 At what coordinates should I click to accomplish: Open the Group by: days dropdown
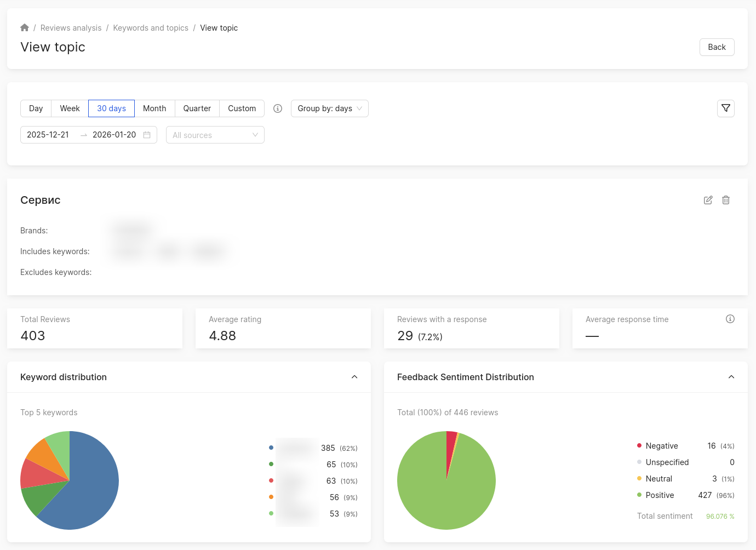click(329, 108)
